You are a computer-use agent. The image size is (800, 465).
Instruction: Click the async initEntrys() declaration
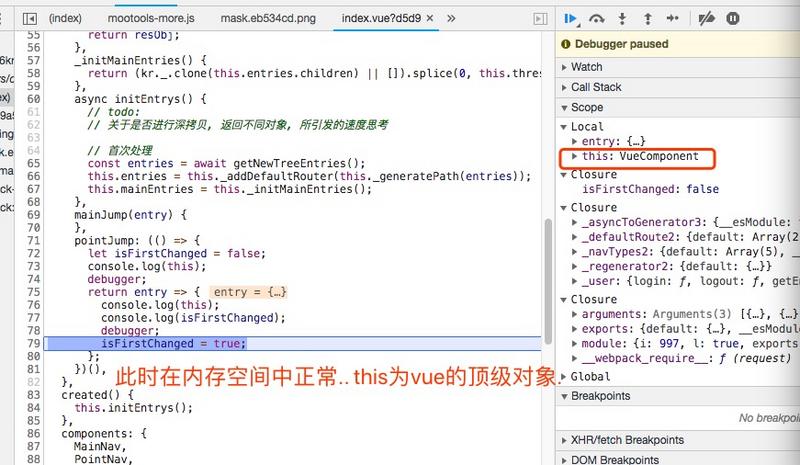tap(140, 99)
